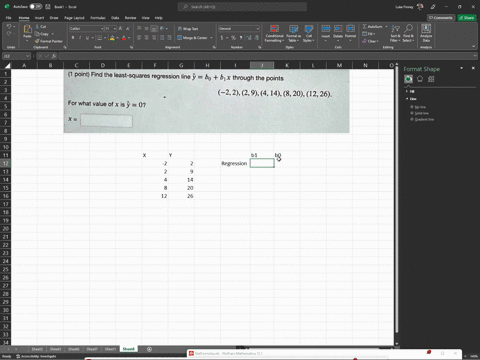Toggle bold formatting
The image size is (480, 360).
point(73,38)
